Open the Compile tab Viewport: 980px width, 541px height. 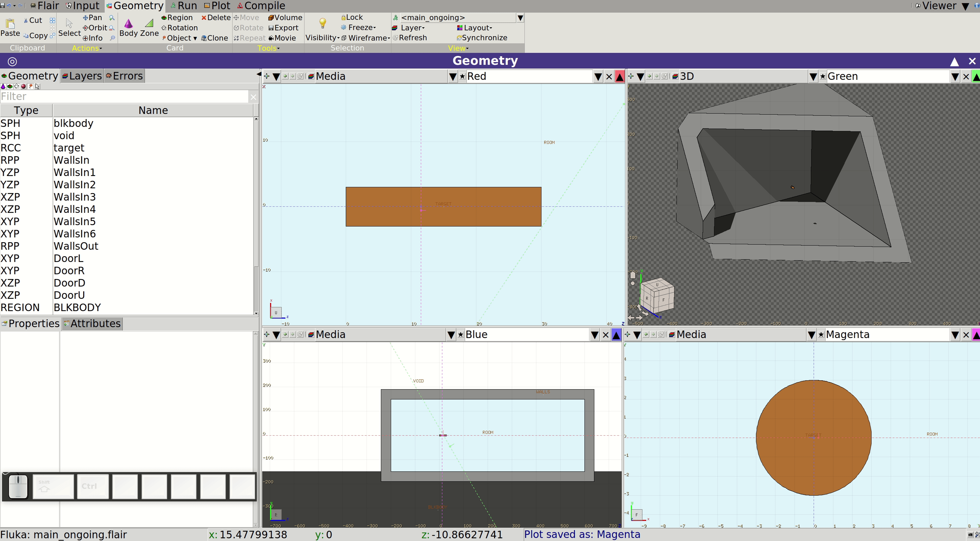point(261,6)
